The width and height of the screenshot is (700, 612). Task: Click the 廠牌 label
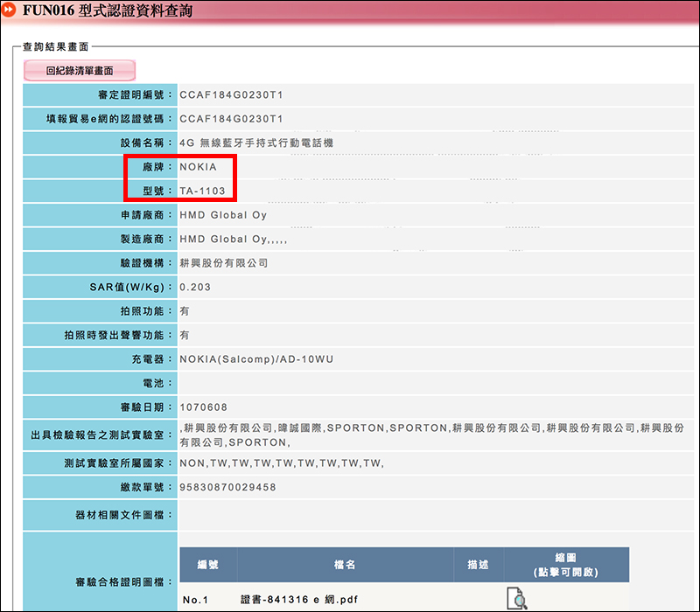click(157, 167)
